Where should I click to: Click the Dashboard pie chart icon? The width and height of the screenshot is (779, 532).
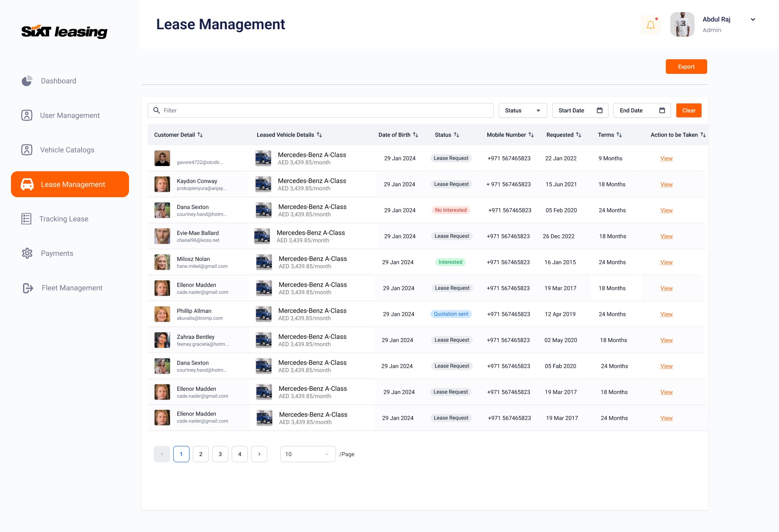coord(27,81)
